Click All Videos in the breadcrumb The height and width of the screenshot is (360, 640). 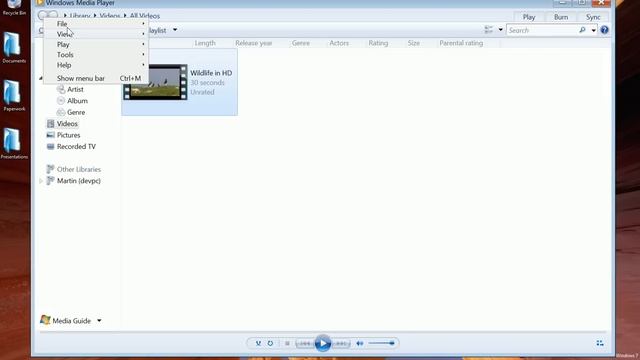[x=145, y=16]
